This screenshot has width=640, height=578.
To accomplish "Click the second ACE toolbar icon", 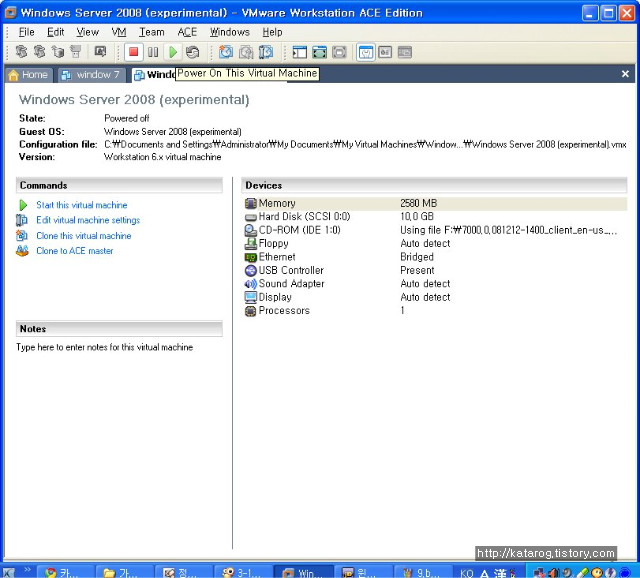I will pyautogui.click(x=39, y=52).
